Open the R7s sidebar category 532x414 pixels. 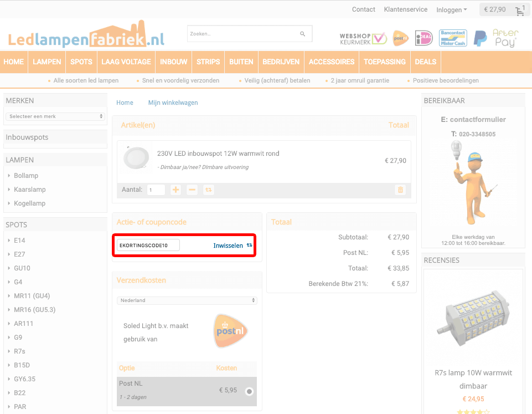click(x=19, y=351)
